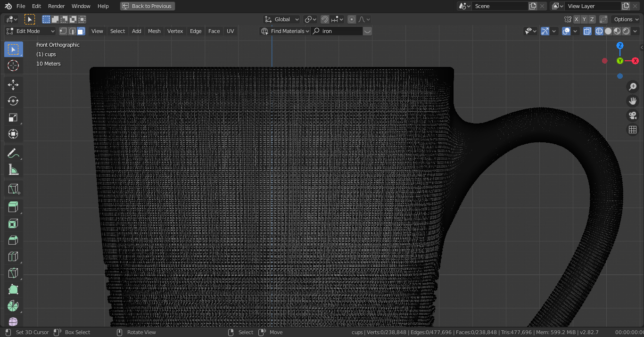Screen dimensions: 644x337
Task: Select the Move tool in the toolbar
Action: coord(13,84)
